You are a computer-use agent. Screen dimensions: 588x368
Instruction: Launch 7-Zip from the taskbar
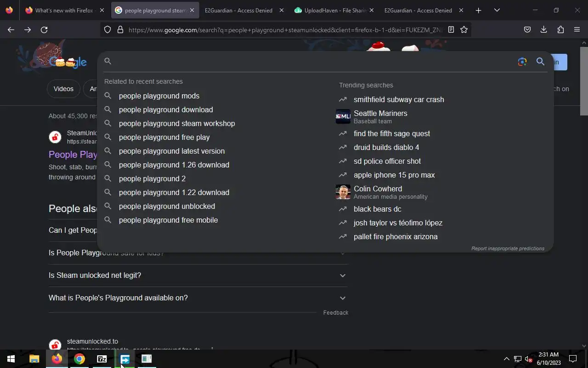102,359
